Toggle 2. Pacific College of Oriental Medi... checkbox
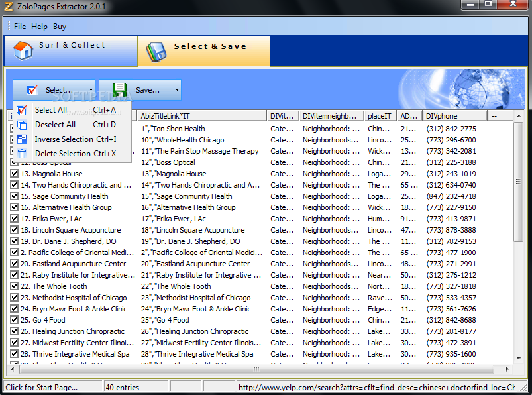The width and height of the screenshot is (532, 395). [x=14, y=252]
